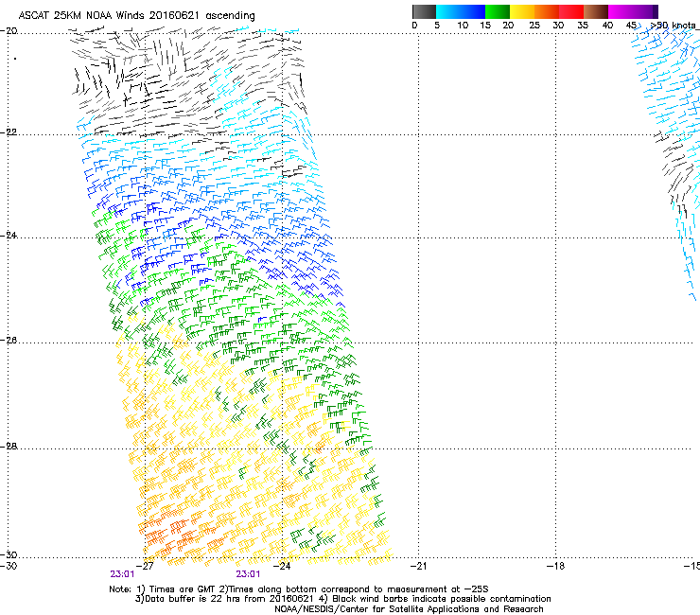Click the '-18' longitude axis label
Screen dimensions: 700x615
pyautogui.click(x=555, y=566)
